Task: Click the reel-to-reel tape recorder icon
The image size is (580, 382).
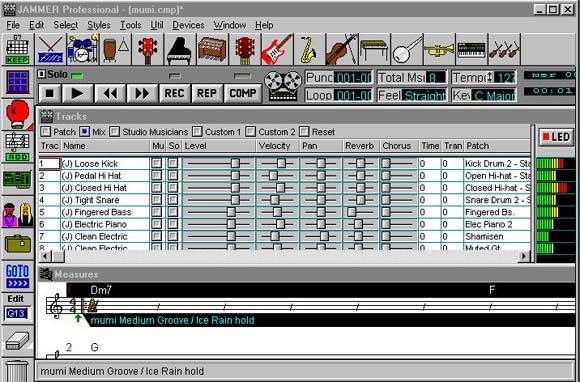Action: click(283, 86)
